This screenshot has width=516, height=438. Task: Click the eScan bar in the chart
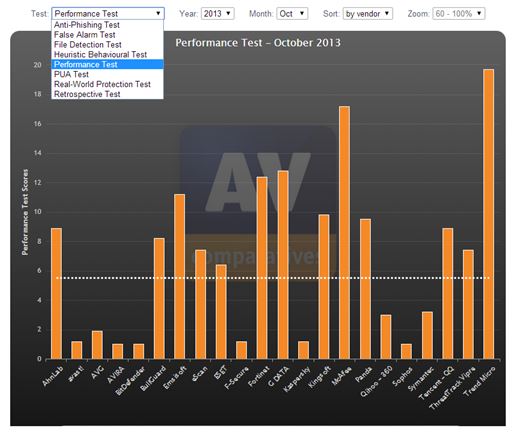[x=200, y=304]
